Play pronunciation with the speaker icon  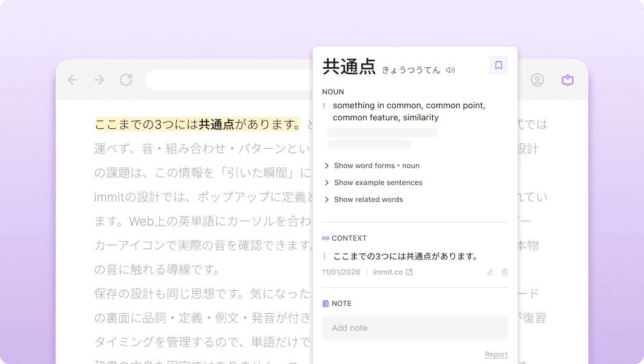450,70
